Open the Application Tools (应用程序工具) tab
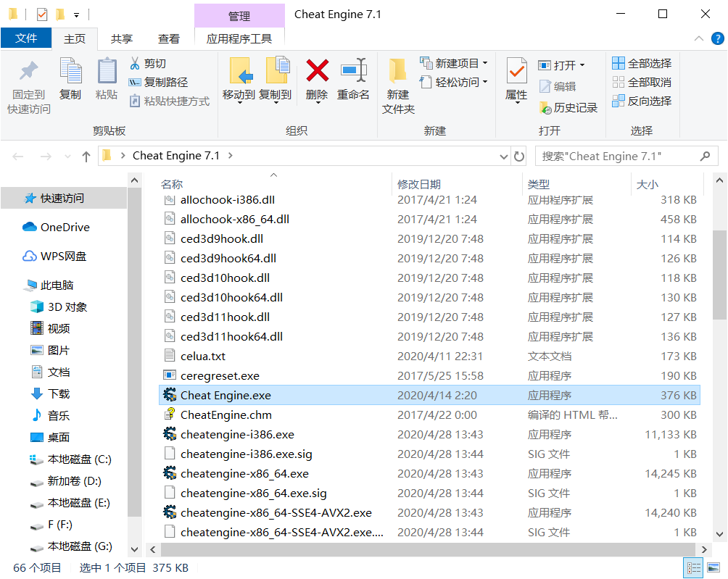 point(239,39)
